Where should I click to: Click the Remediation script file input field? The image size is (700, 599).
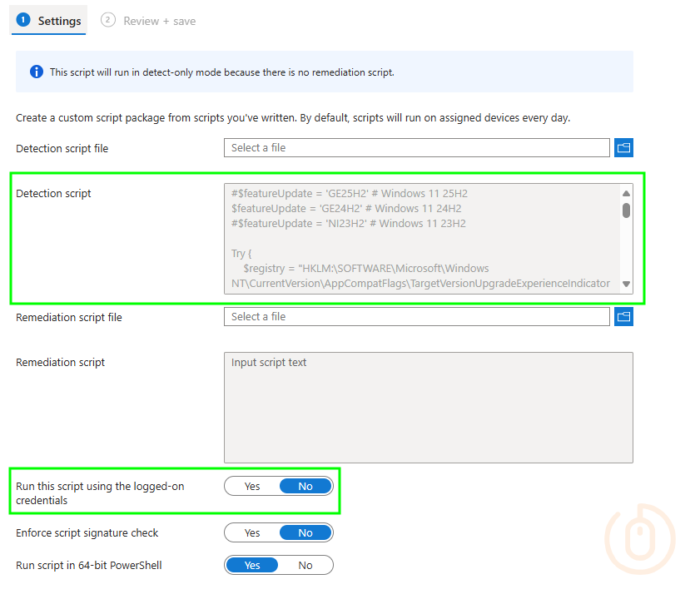[416, 317]
